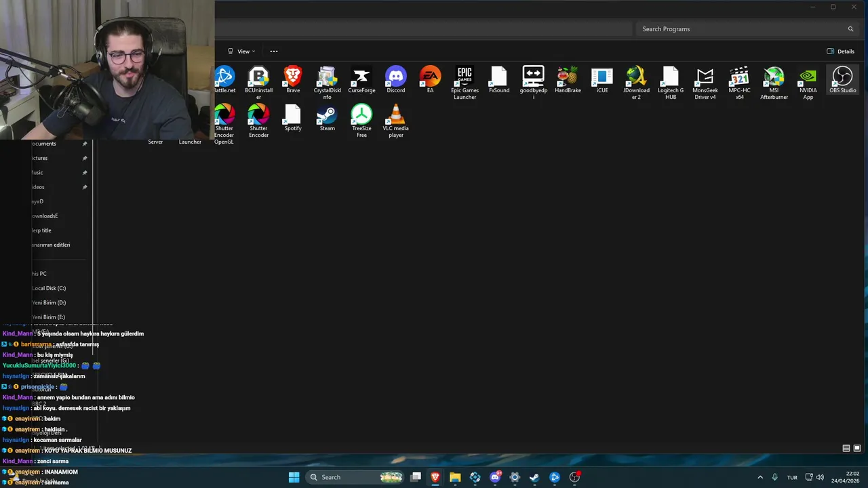Image resolution: width=868 pixels, height=488 pixels.
Task: Open the MSI Afterburner shortcut
Action: coord(774,83)
